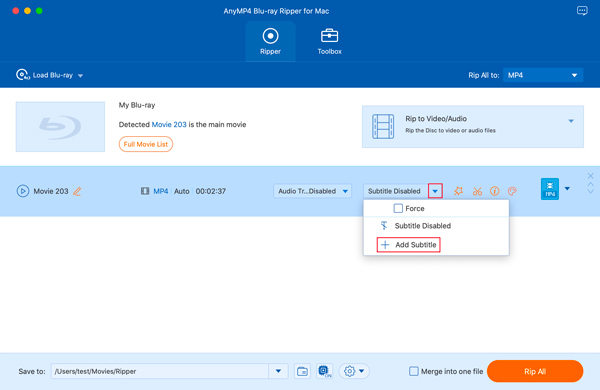This screenshot has height=390, width=600.
Task: Choose Add Subtitle from menu
Action: [409, 245]
